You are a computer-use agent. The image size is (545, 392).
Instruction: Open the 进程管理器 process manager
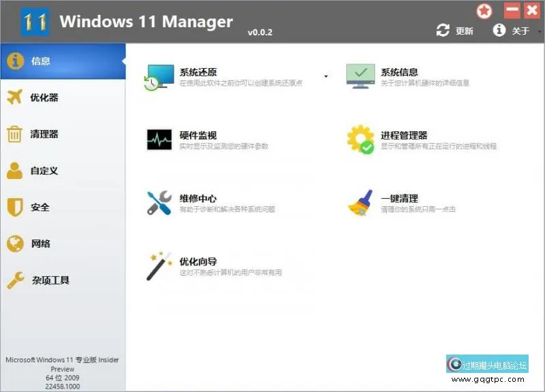(x=405, y=136)
